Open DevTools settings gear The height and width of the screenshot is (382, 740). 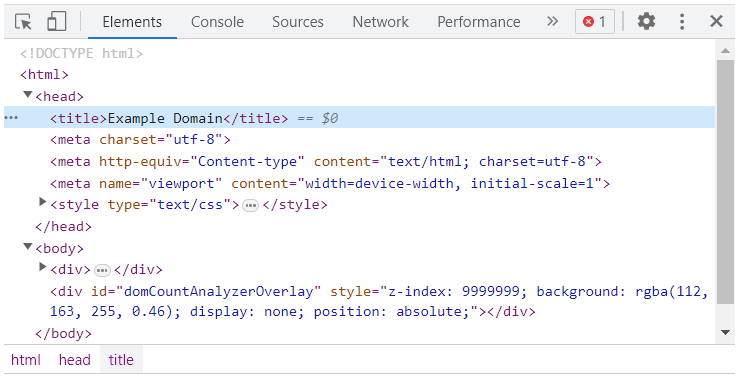pyautogui.click(x=646, y=22)
